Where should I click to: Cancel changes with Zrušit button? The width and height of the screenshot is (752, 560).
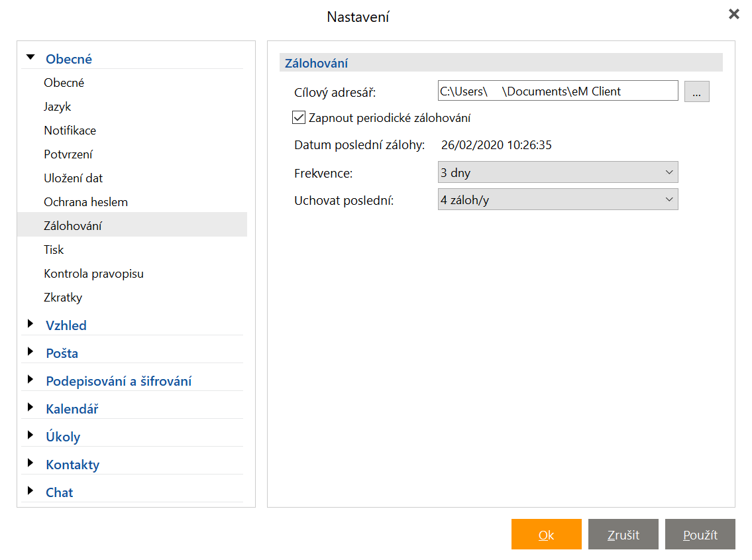[623, 534]
